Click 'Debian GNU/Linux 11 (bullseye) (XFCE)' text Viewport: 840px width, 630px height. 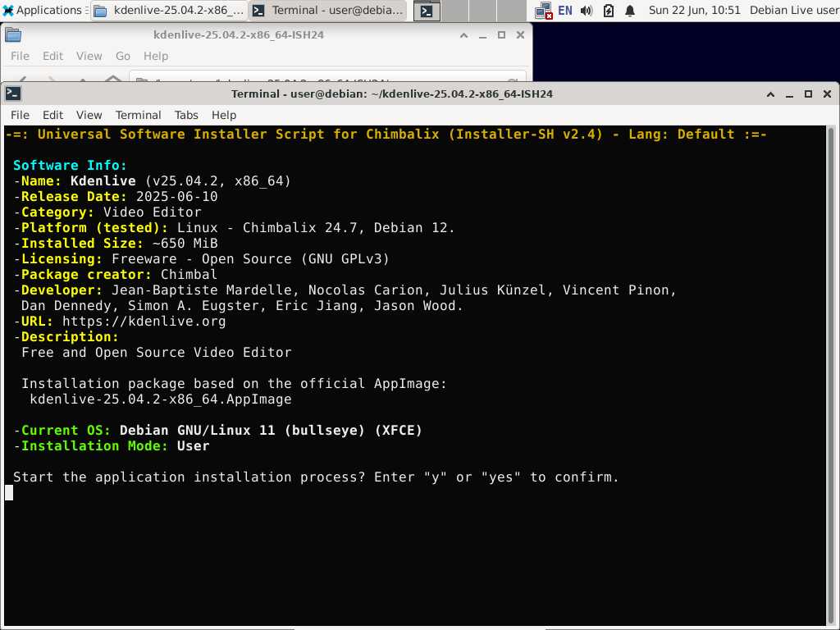271,430
